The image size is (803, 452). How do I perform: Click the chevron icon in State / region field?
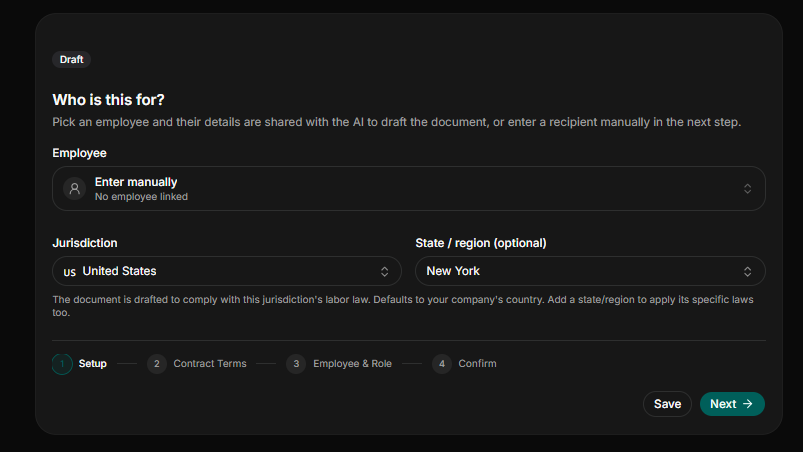tap(747, 271)
